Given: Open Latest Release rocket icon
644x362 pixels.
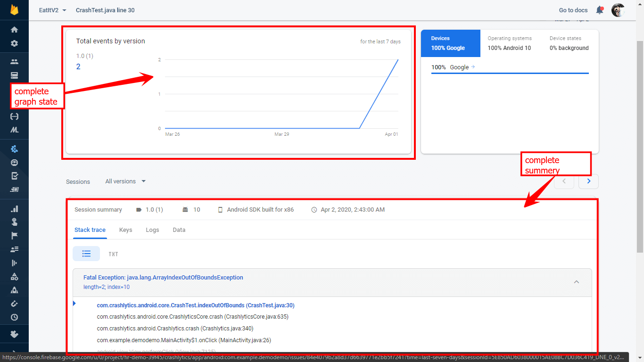Looking at the screenshot, I should 14,290.
